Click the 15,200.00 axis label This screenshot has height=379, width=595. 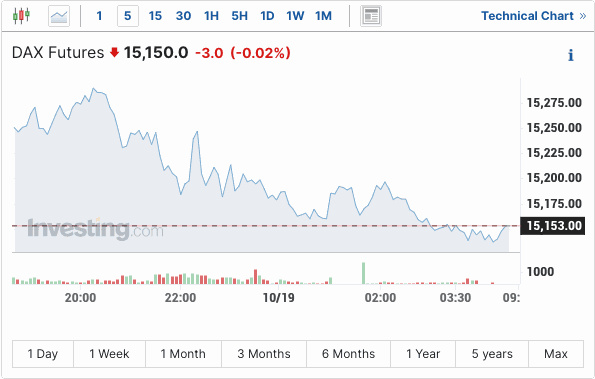(x=554, y=178)
